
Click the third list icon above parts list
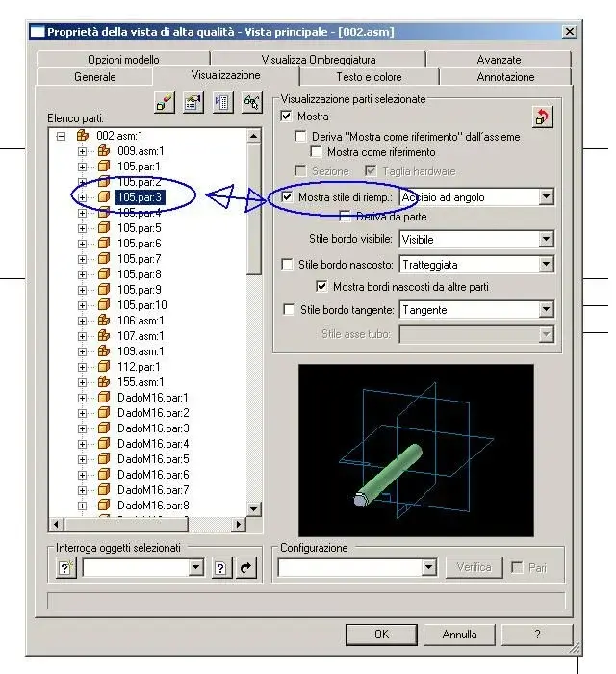point(222,104)
